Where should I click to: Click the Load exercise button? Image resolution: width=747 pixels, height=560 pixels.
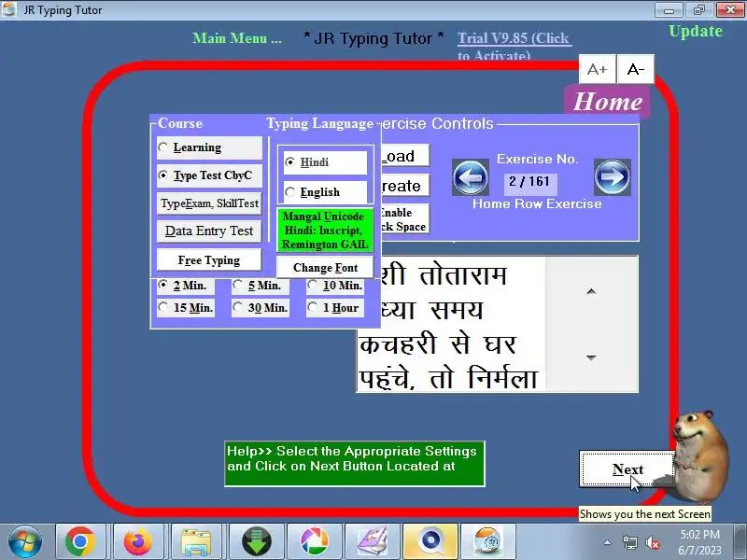(x=405, y=156)
